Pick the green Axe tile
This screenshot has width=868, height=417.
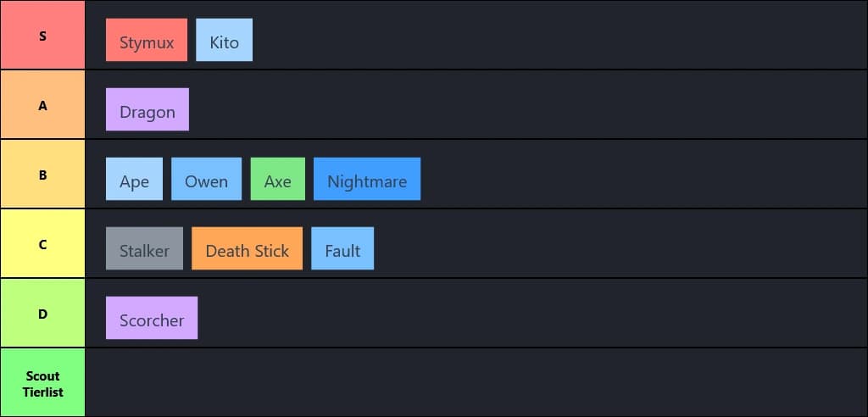click(x=277, y=180)
